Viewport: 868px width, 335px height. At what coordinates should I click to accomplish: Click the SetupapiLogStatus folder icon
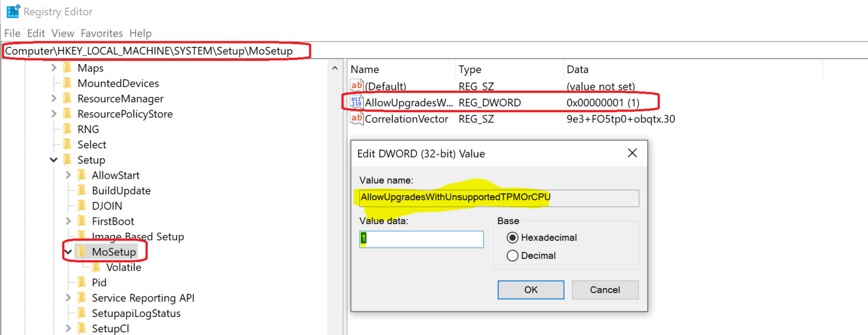[82, 312]
